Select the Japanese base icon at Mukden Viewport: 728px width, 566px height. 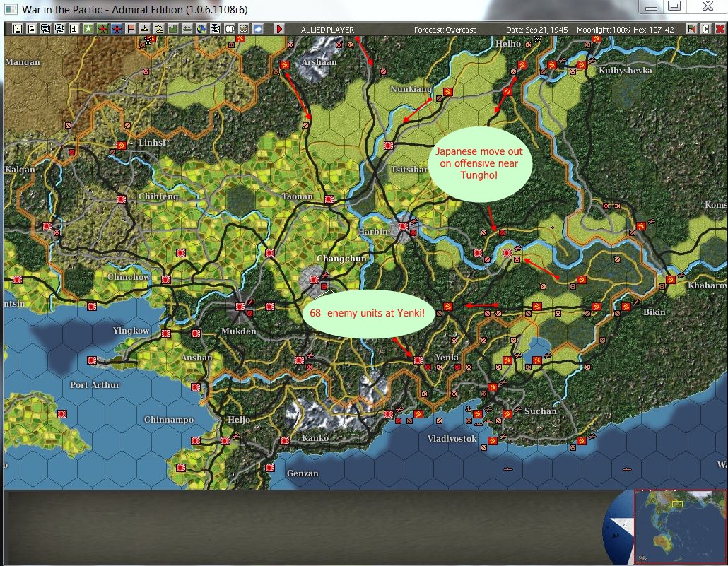[240, 307]
